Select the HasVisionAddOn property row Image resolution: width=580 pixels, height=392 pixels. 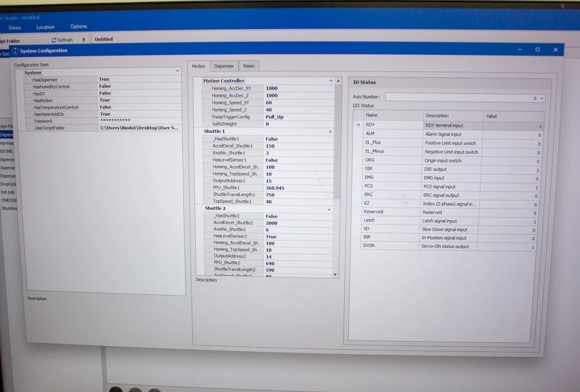click(103, 114)
